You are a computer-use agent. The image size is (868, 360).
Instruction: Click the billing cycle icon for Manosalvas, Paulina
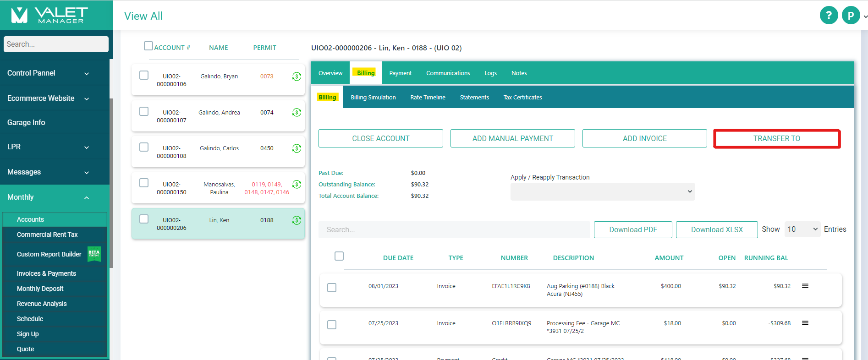pos(297,185)
